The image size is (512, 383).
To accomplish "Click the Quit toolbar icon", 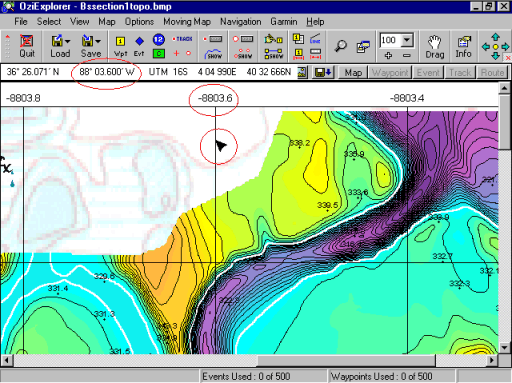I will click(x=27, y=46).
